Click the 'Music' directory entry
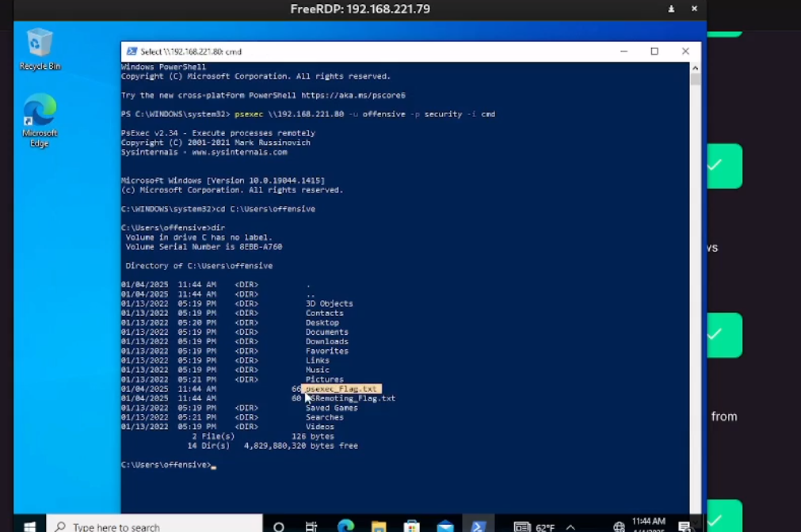 pos(318,370)
